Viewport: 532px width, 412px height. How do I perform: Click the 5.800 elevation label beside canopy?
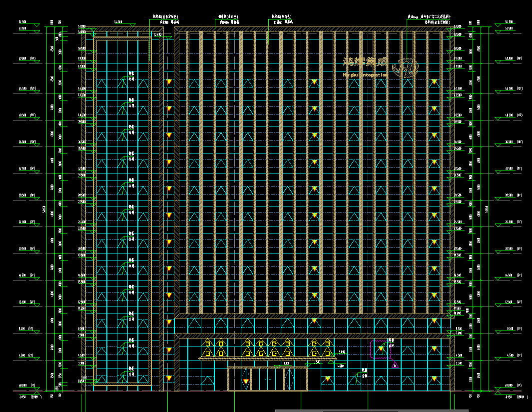(341, 352)
